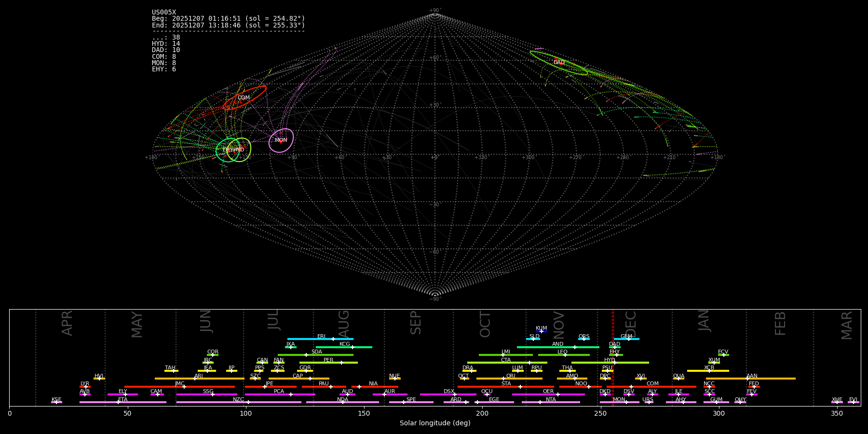Click the CTA shower bar on timeline
The image size is (868, 434).
[507, 363]
